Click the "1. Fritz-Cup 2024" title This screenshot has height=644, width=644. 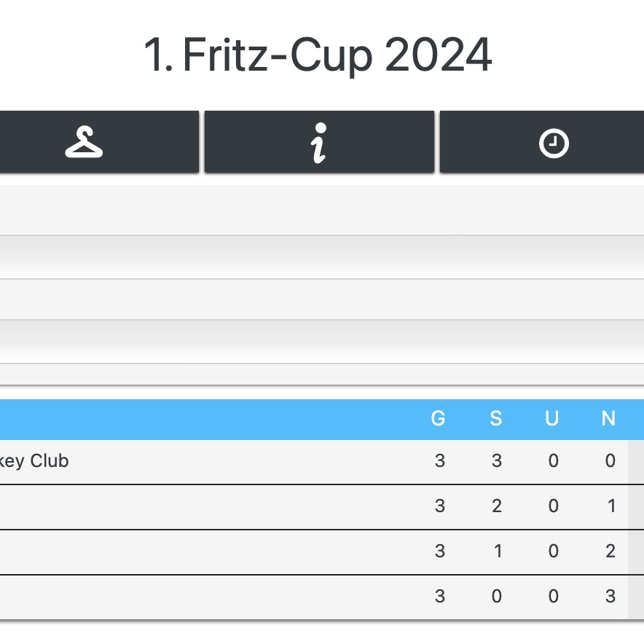tap(318, 55)
